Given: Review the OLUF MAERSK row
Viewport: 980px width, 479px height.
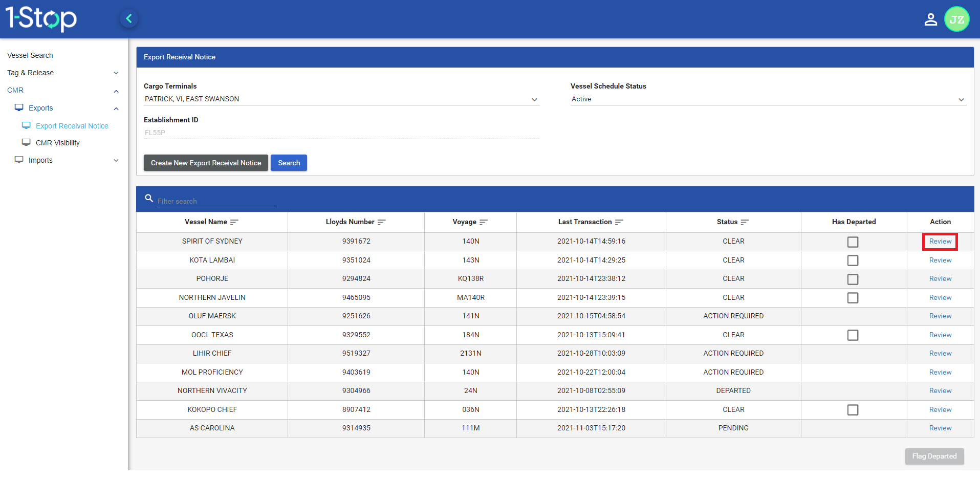Looking at the screenshot, I should (940, 316).
